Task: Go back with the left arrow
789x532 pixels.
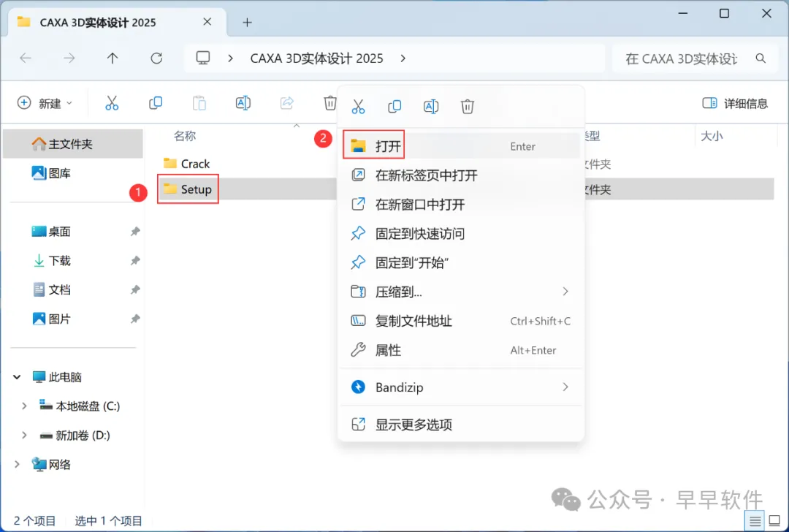Action: 25,58
